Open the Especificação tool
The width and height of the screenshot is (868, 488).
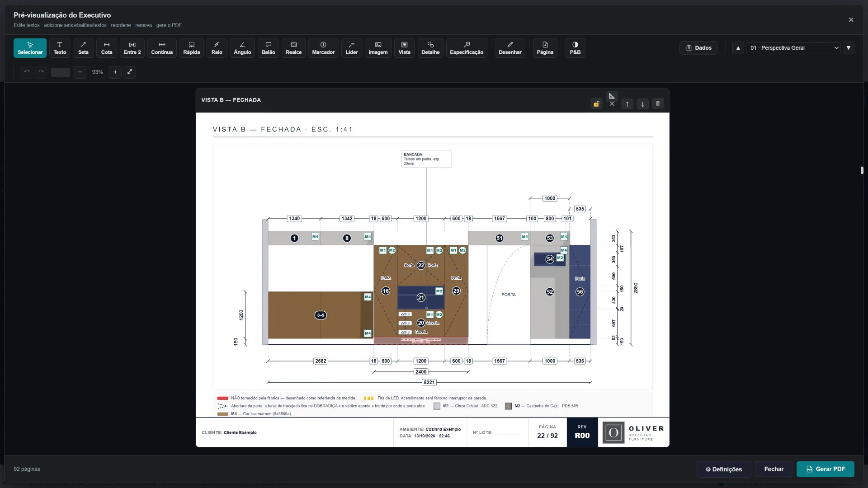(x=467, y=48)
